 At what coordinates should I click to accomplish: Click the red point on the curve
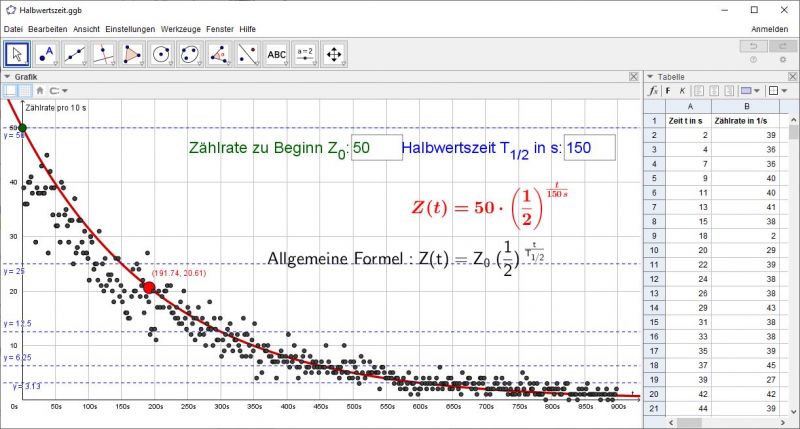coord(148,287)
